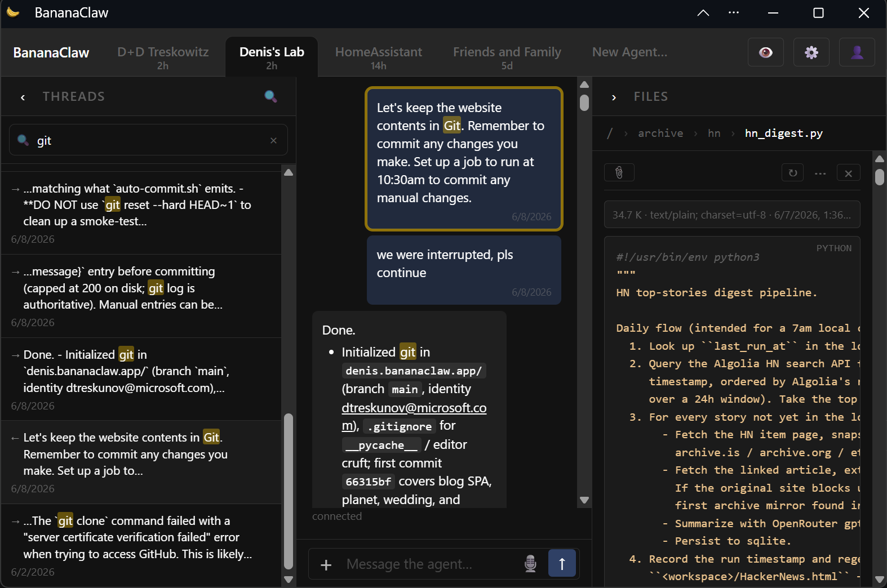This screenshot has height=588, width=887.
Task: Open thread about git clone command failed
Action: (141, 546)
